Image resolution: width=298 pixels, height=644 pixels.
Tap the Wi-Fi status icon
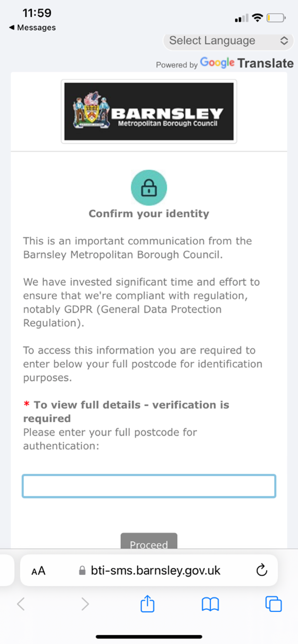[257, 18]
